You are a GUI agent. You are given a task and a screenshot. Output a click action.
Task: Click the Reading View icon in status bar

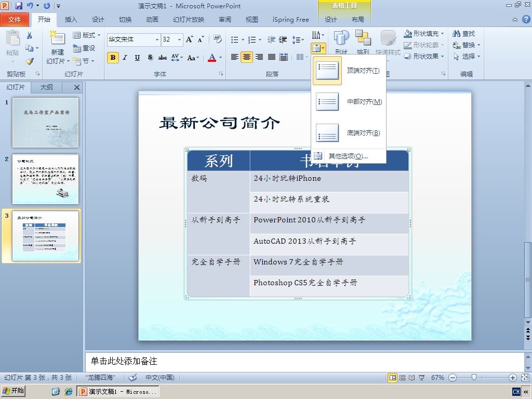pyautogui.click(x=411, y=378)
